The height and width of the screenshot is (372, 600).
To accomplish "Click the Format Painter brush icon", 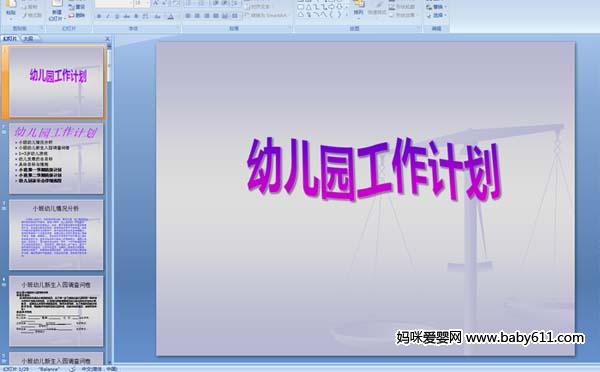I will [x=25, y=15].
